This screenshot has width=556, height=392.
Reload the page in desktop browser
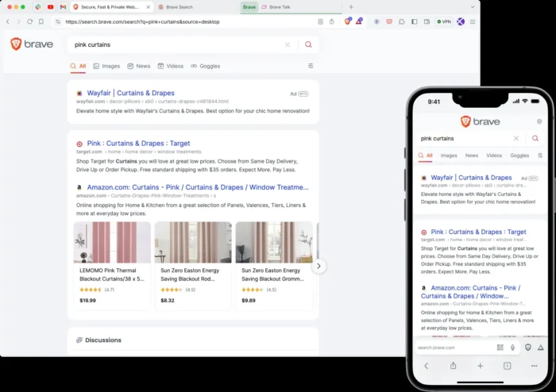(30, 21)
